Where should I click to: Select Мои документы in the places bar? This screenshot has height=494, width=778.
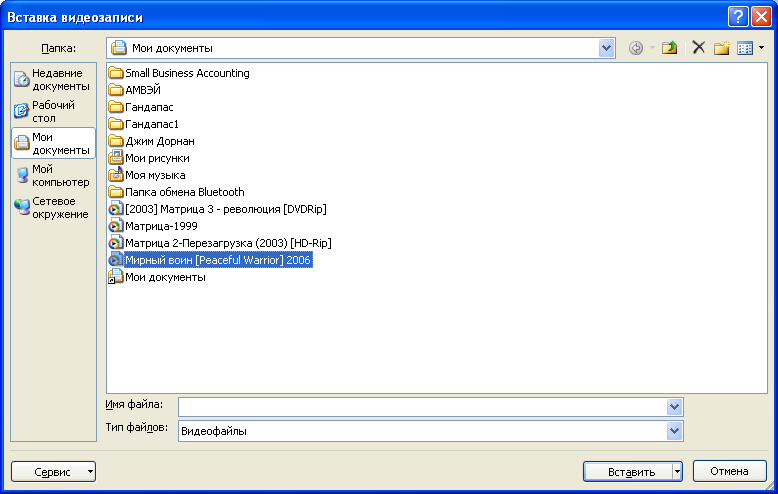click(53, 143)
